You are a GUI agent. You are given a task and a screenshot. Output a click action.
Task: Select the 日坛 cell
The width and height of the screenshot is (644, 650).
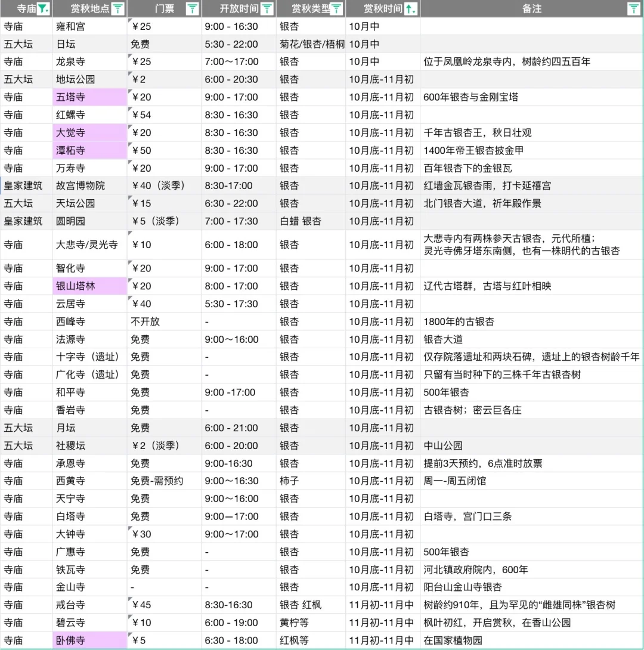point(89,44)
